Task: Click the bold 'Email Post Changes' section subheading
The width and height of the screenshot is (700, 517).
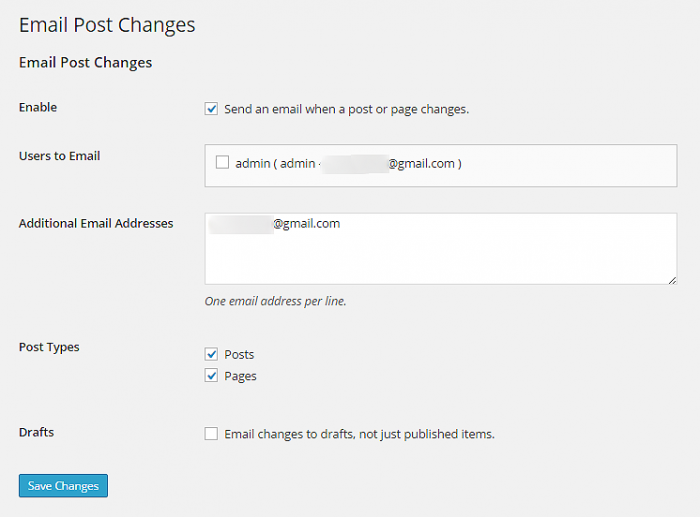Action: [x=85, y=62]
